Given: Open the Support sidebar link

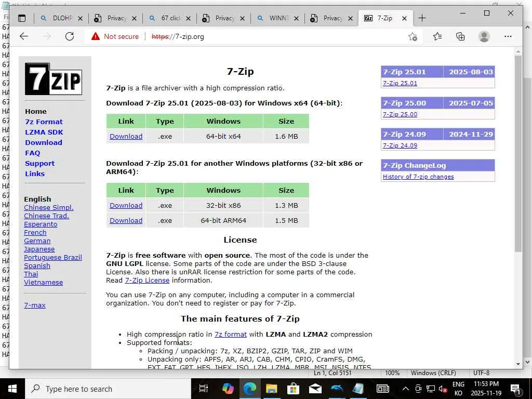Looking at the screenshot, I should (39, 164).
